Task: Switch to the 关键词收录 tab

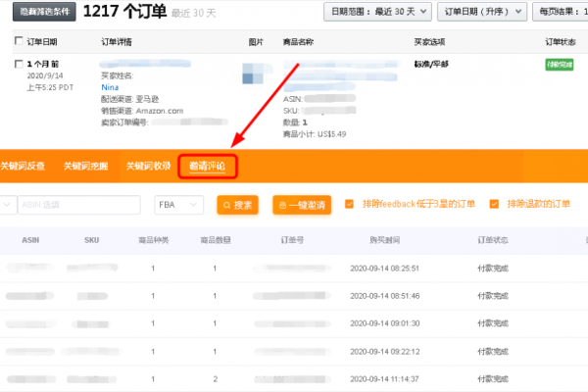Action: [149, 166]
